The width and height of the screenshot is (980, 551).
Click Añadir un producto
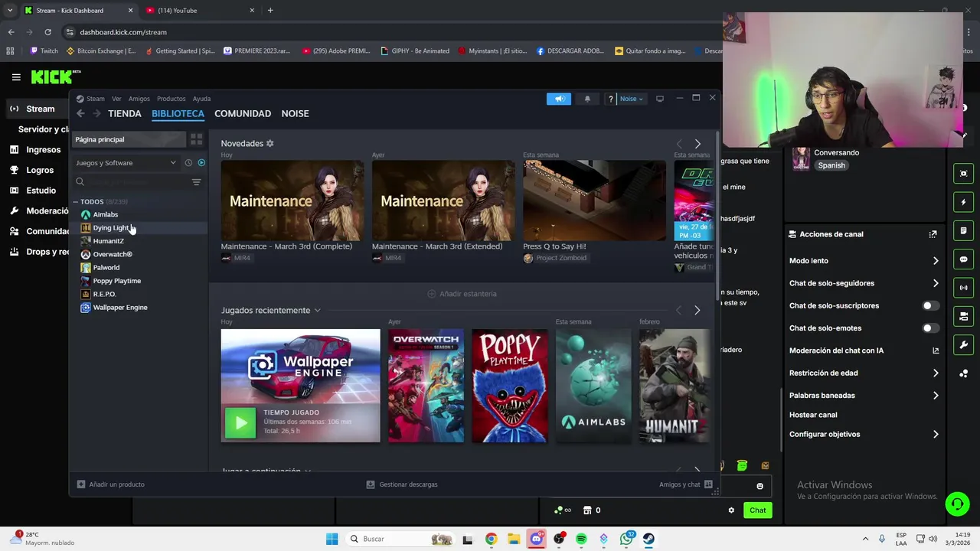[x=110, y=484]
